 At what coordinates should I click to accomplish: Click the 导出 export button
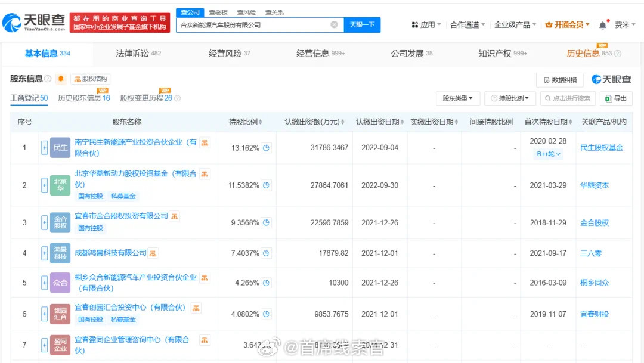(616, 98)
